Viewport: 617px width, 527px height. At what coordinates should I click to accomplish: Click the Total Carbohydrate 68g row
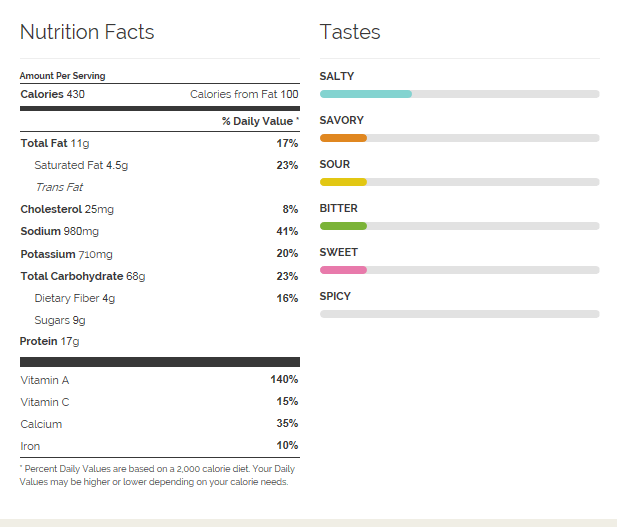[x=81, y=276]
